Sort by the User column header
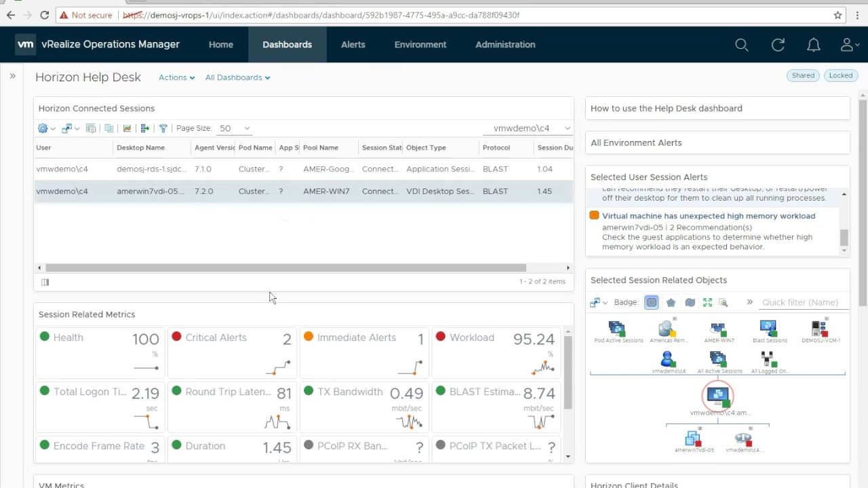The image size is (868, 488). (x=74, y=148)
